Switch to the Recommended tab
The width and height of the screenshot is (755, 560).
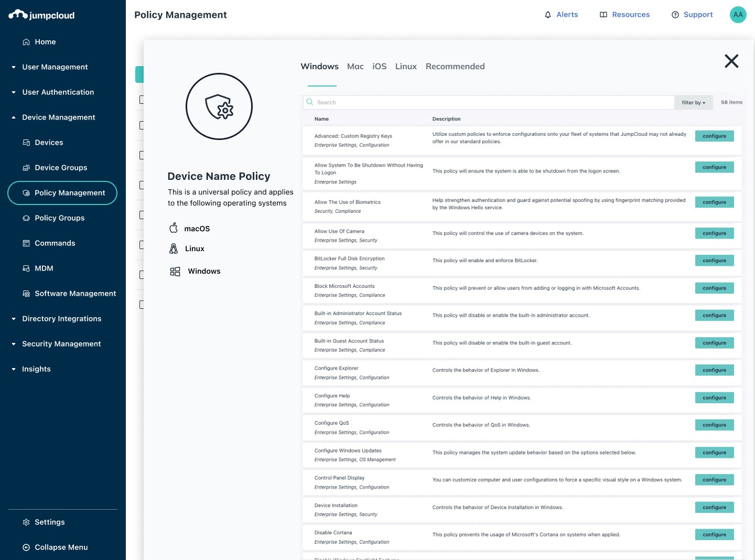pos(455,67)
